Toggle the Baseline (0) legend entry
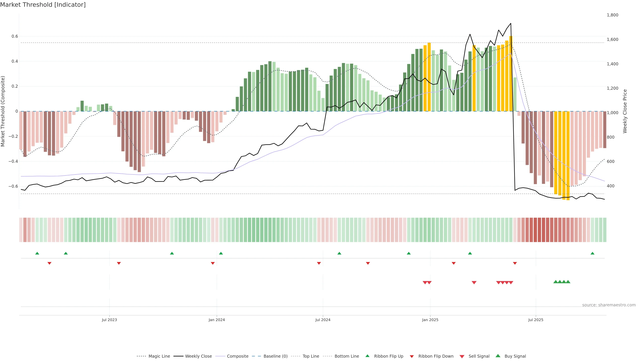644x362 pixels. (275, 356)
